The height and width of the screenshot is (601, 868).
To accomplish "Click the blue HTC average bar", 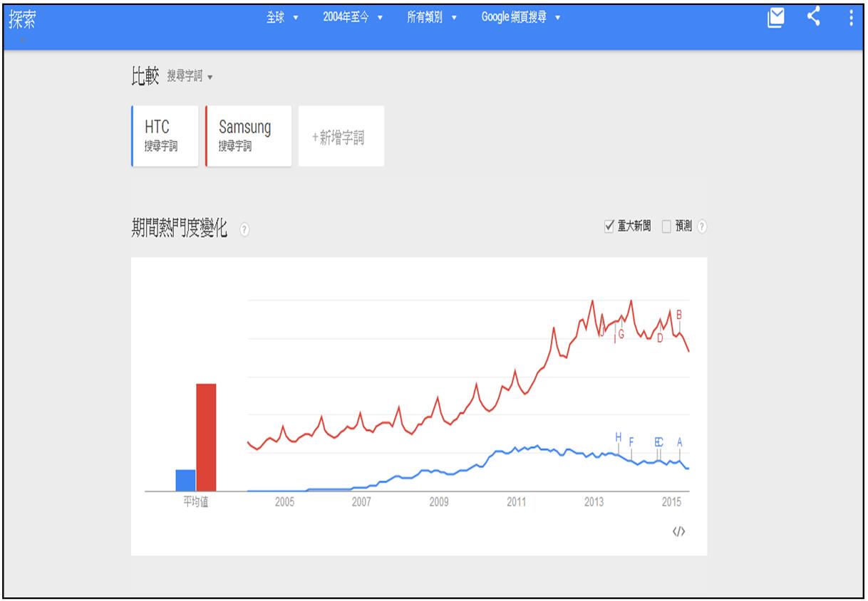I will pos(185,481).
